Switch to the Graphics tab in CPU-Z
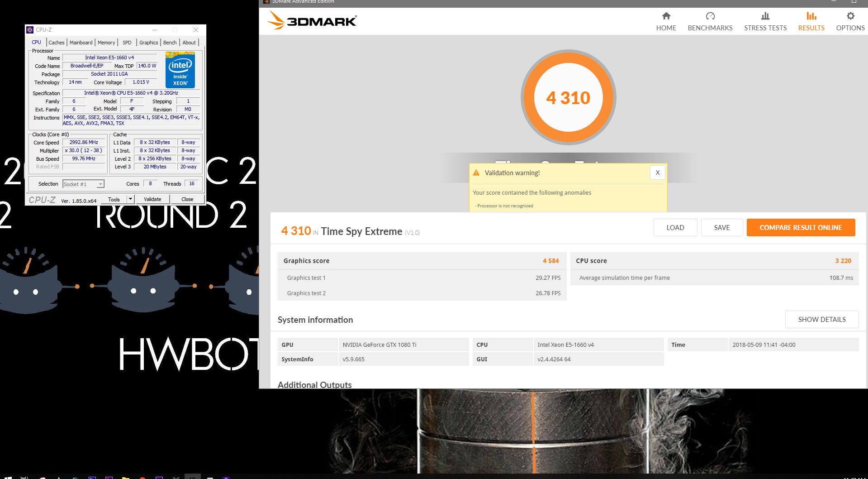 point(148,43)
